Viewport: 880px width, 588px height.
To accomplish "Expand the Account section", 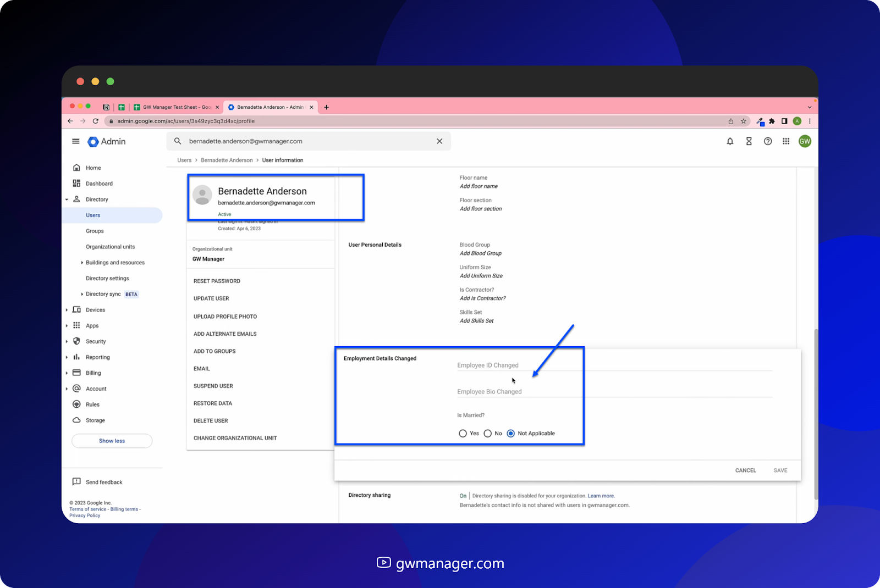I will point(67,389).
